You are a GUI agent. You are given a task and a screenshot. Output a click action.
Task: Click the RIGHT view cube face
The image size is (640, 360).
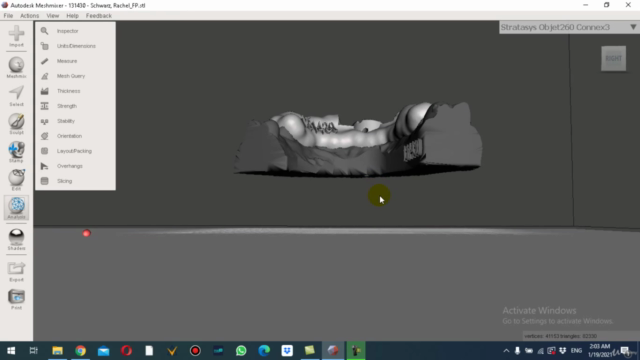coord(613,58)
